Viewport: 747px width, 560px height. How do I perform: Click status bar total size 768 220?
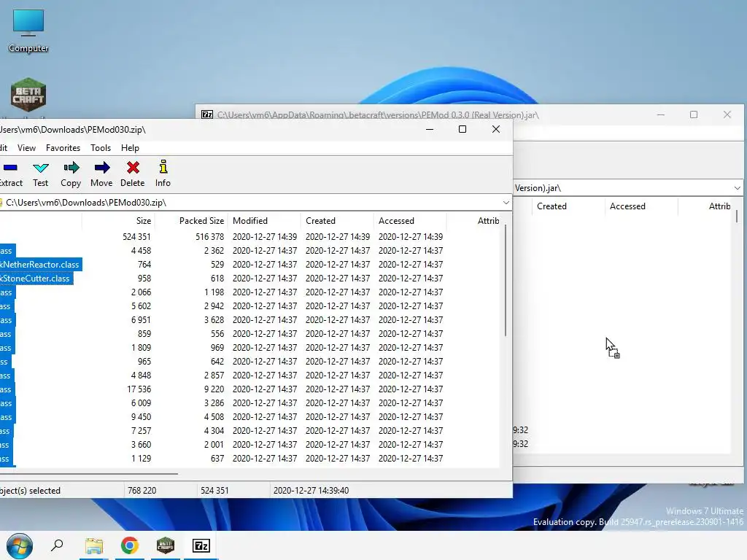pos(142,491)
